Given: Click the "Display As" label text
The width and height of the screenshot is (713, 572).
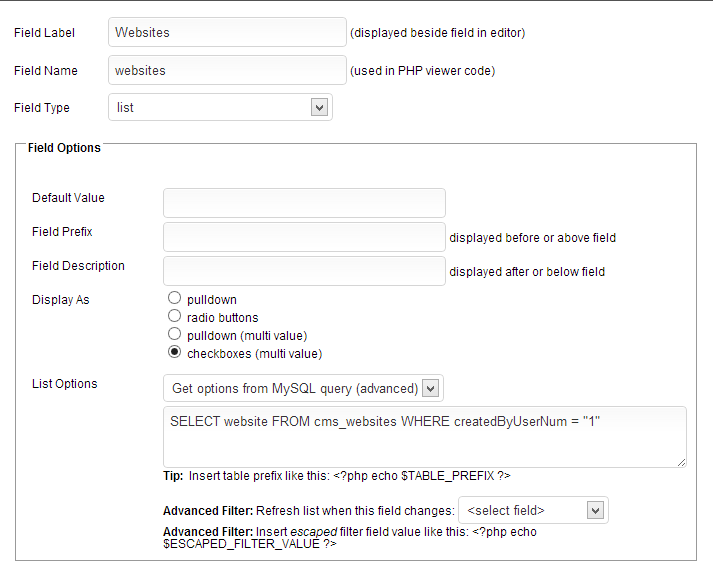Looking at the screenshot, I should point(61,300).
